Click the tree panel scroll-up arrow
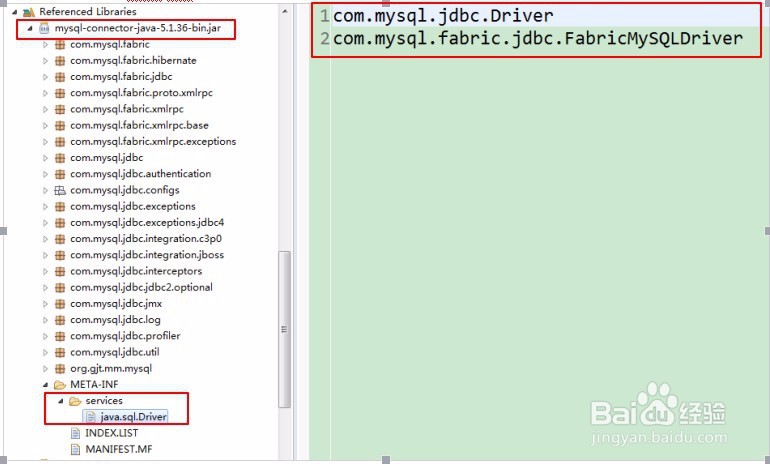 285,11
